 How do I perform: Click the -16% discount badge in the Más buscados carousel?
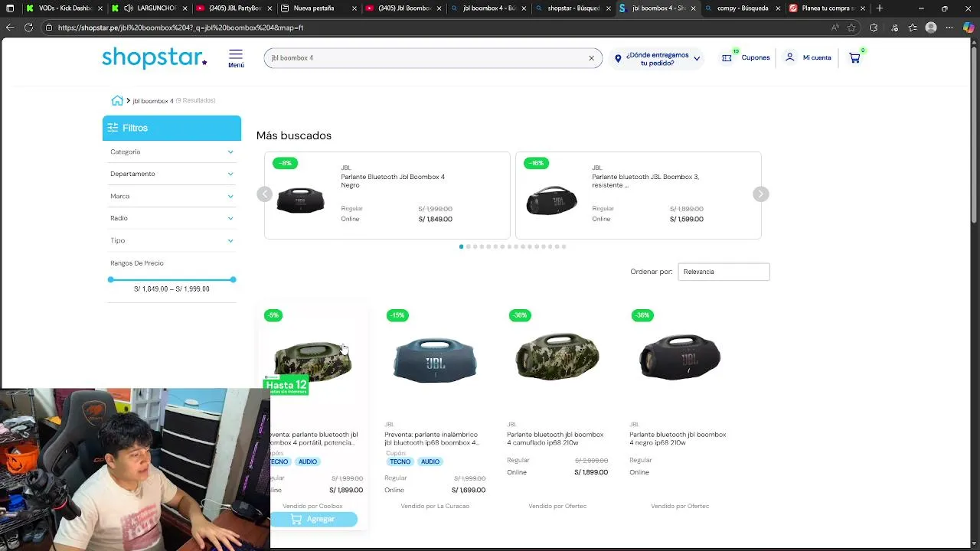tap(536, 163)
